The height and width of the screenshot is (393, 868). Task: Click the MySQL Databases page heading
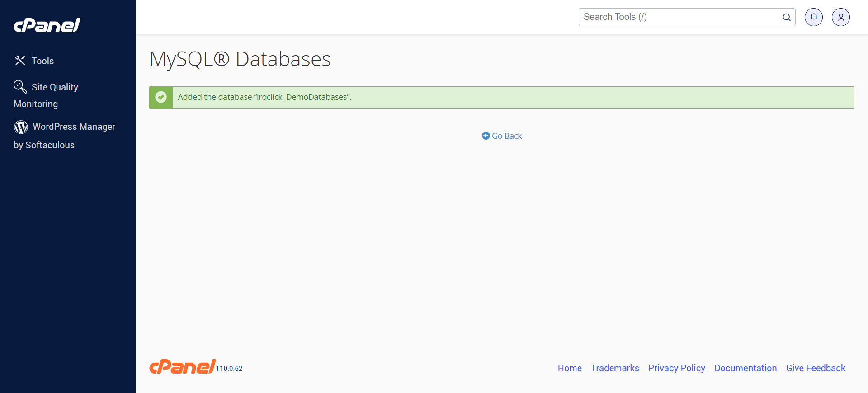pos(240,59)
